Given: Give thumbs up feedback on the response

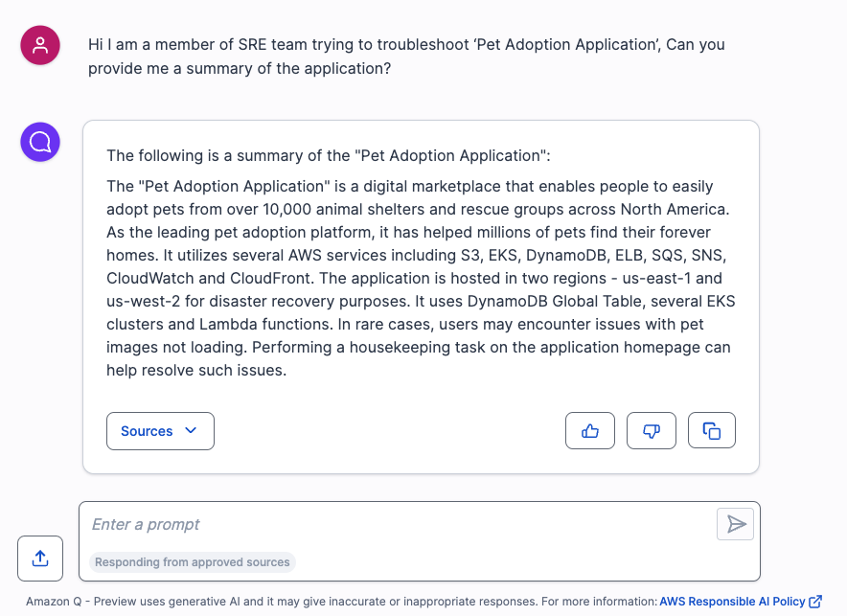Looking at the screenshot, I should 589,430.
